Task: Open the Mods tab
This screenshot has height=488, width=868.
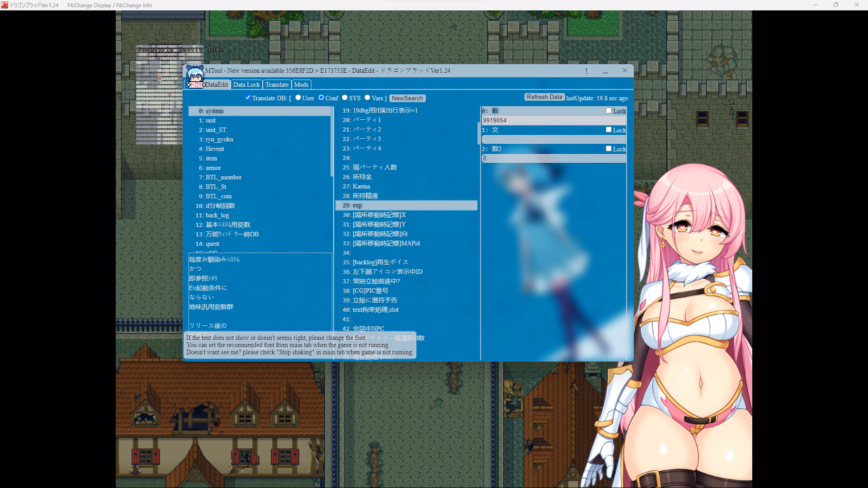Action: (x=301, y=84)
